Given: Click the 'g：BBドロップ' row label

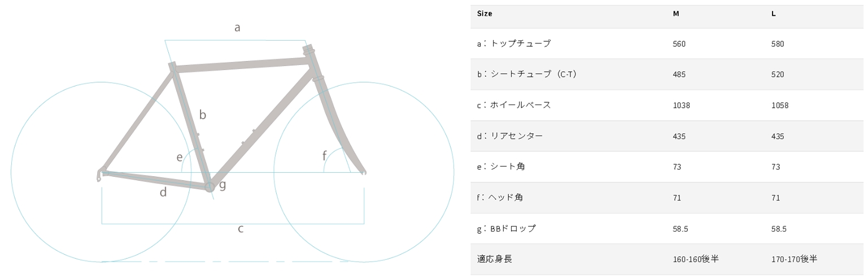Looking at the screenshot, I should pyautogui.click(x=506, y=229).
